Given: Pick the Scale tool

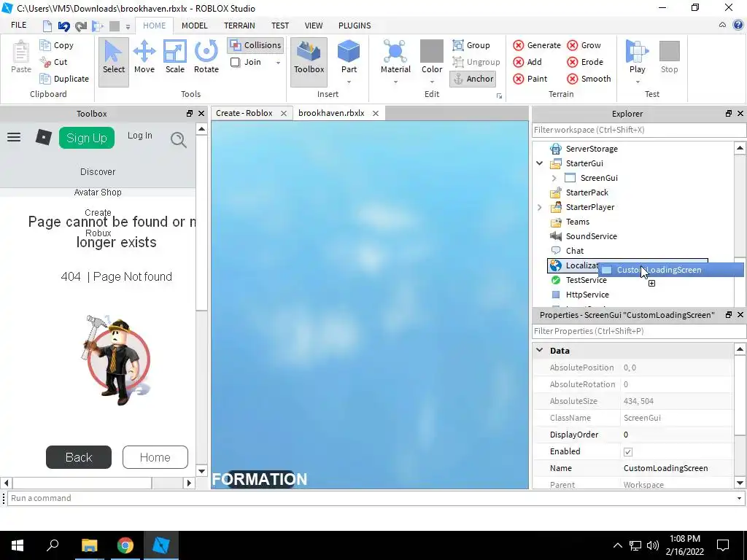Looking at the screenshot, I should (175, 57).
